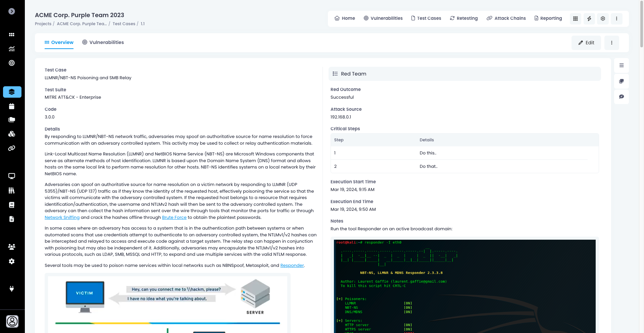Open the comments bubble icon on right panel
The height and width of the screenshot is (333, 644).
622,97
